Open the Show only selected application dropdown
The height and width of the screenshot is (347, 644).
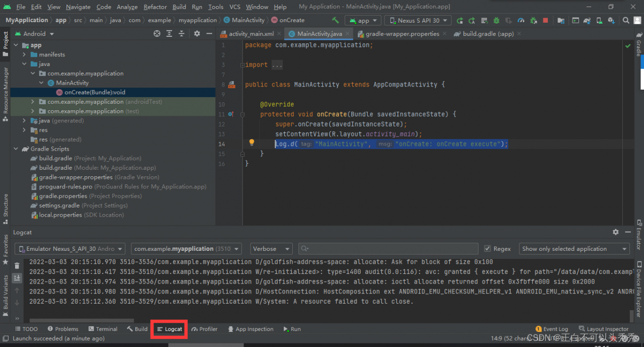click(574, 249)
